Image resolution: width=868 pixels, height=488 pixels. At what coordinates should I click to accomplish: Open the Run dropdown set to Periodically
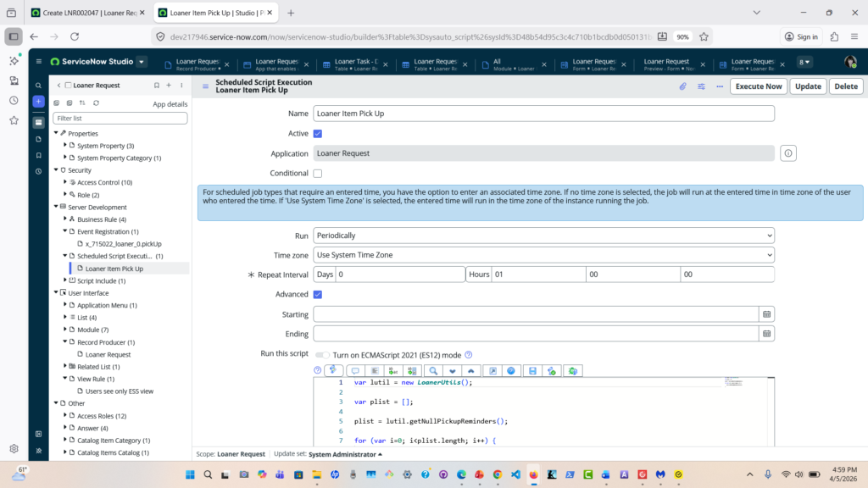543,235
